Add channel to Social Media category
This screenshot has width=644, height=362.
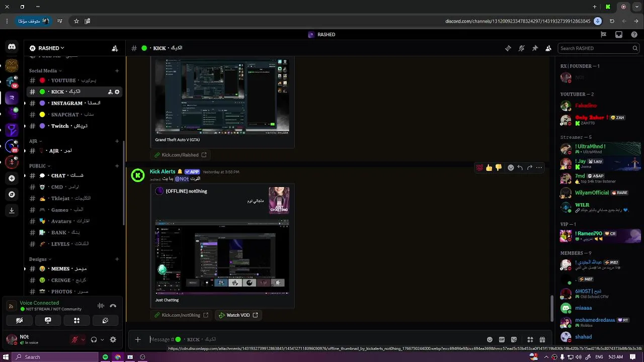pyautogui.click(x=117, y=71)
